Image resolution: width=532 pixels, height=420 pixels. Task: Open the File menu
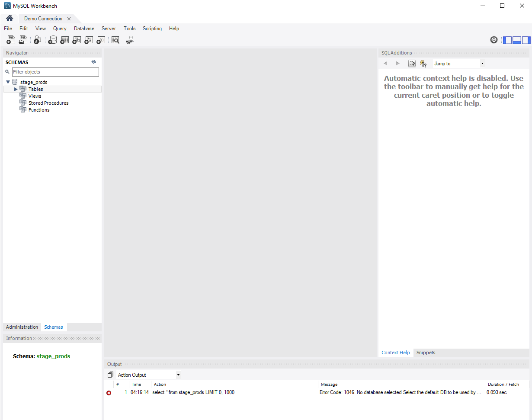(x=8, y=29)
